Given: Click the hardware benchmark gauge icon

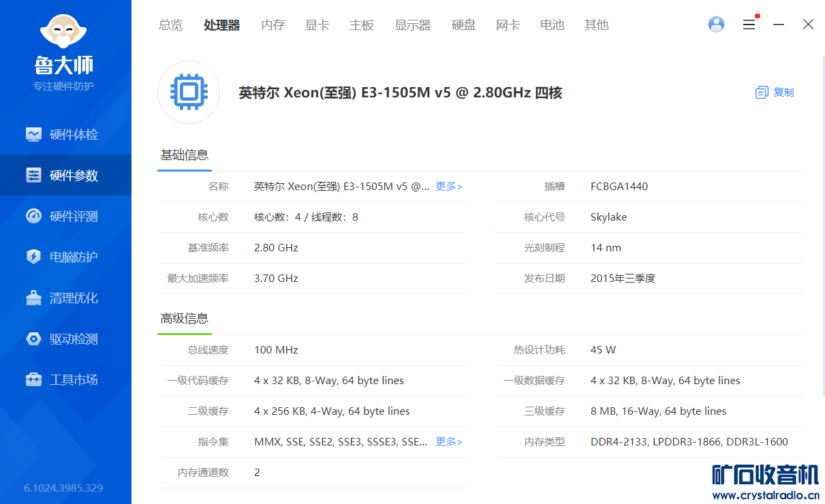Looking at the screenshot, I should 33,216.
